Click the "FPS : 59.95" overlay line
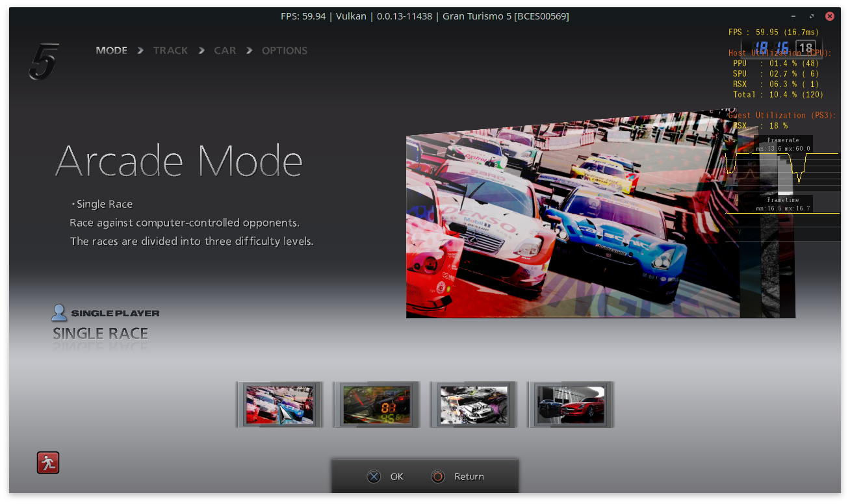The image size is (850, 504). tap(773, 32)
